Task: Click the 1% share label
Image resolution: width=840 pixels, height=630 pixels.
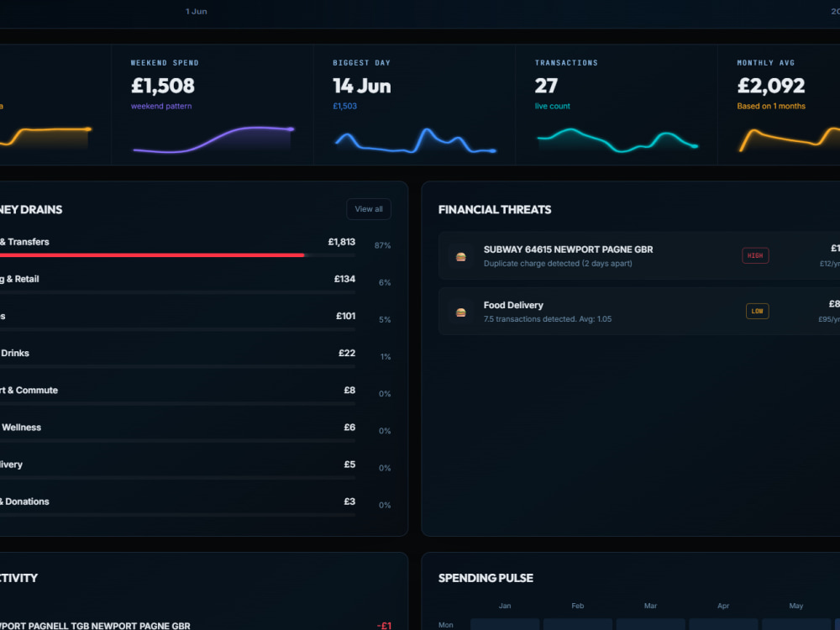Action: 386,356
